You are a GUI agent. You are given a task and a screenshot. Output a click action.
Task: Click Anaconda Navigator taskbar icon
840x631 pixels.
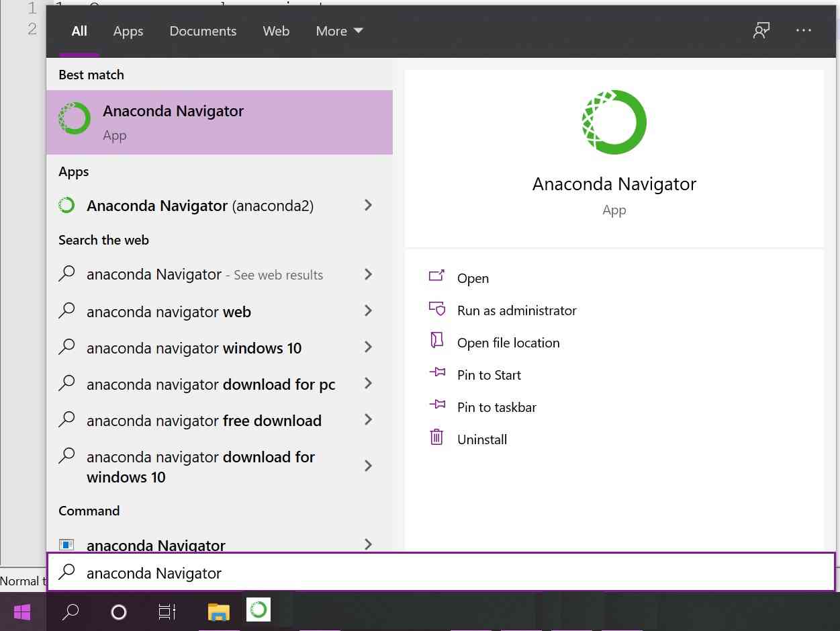point(259,610)
